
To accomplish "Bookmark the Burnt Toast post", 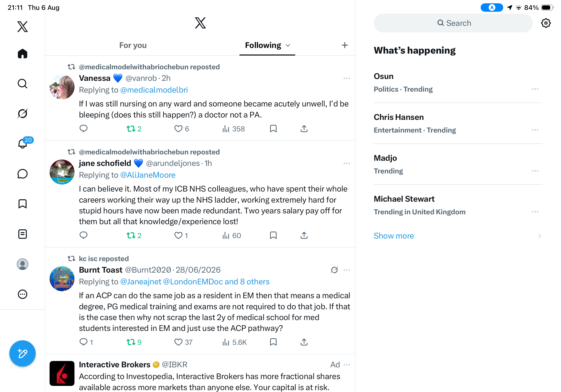I will click(273, 342).
